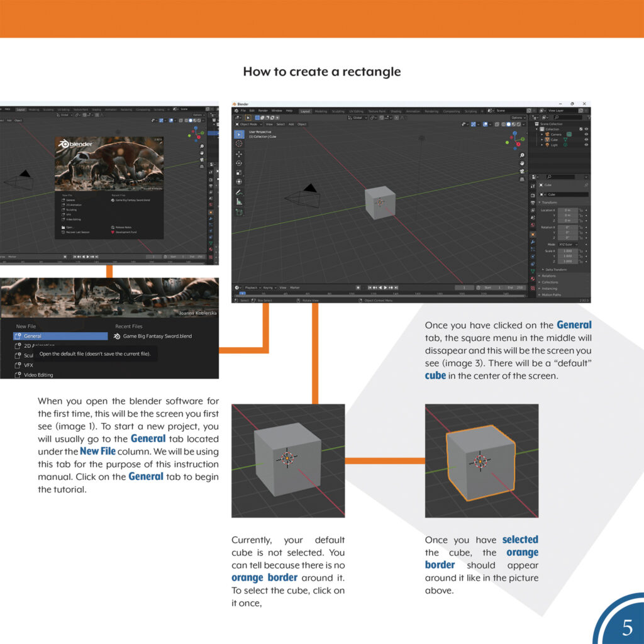The height and width of the screenshot is (644, 644).
Task: Toggle camera view with the camera icon
Action: [x=522, y=171]
